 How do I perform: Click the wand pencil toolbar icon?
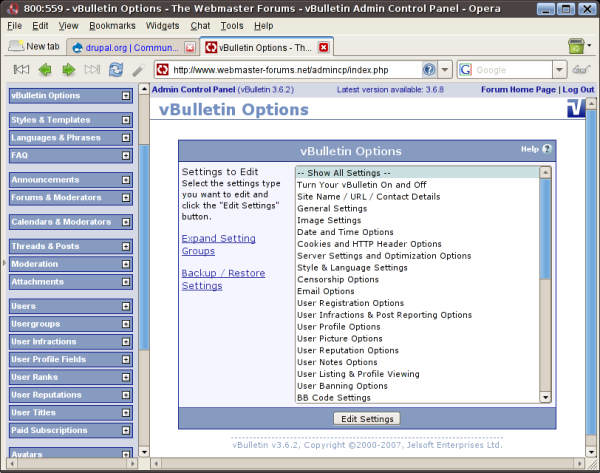pyautogui.click(x=139, y=70)
